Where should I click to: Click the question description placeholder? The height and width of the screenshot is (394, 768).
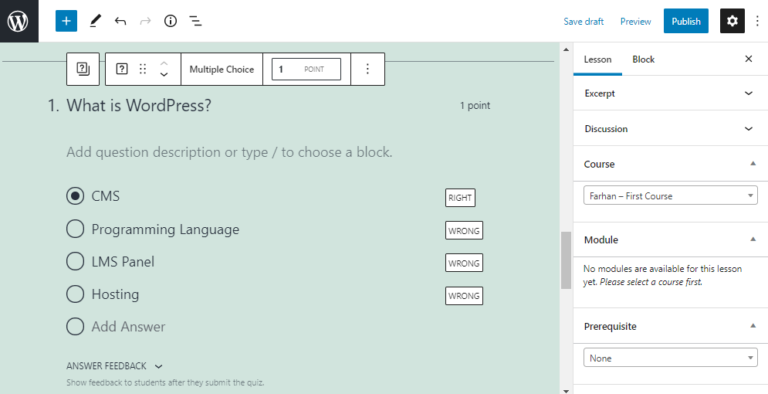229,152
